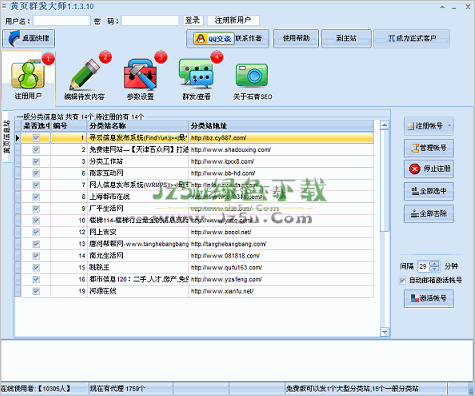Toggle checkbox for row 8 上海都市在线
This screenshot has width=475, height=396.
click(36, 197)
